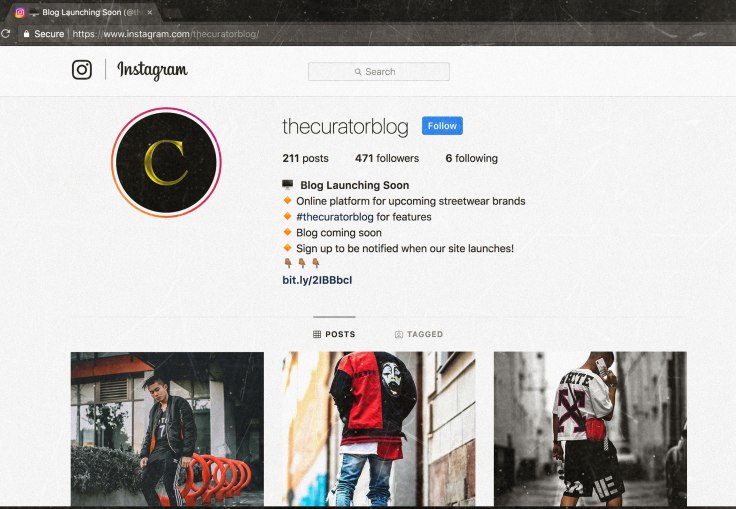Viewport: 736px width, 509px height.
Task: Open the Instagram wordmark home link
Action: (x=152, y=70)
